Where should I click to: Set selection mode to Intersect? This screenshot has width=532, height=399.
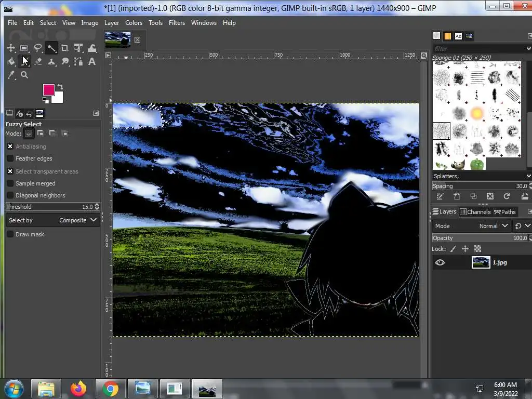65,134
